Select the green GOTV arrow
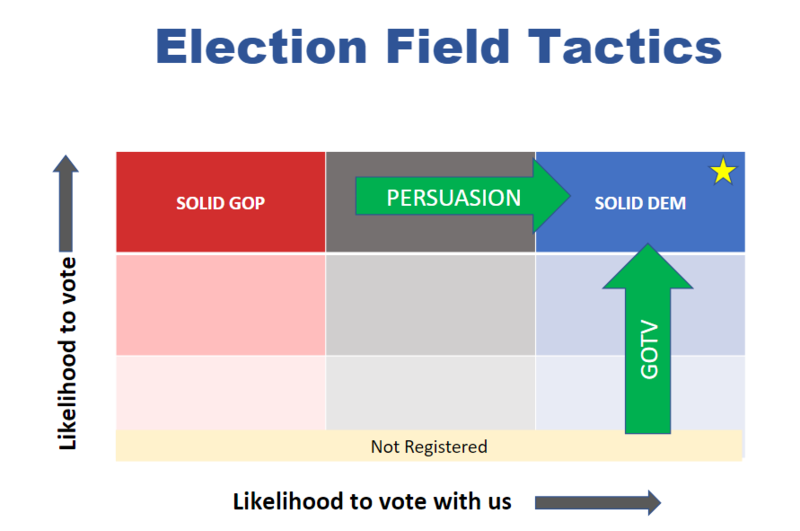800x531 pixels. pos(647,339)
